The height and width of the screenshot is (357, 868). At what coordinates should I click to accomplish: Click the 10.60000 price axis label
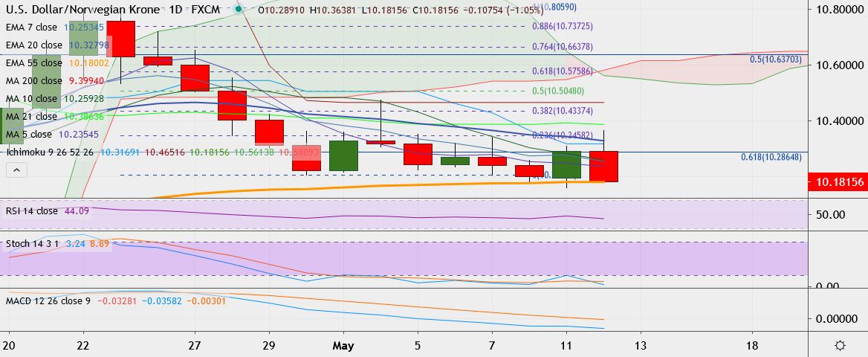(841, 65)
